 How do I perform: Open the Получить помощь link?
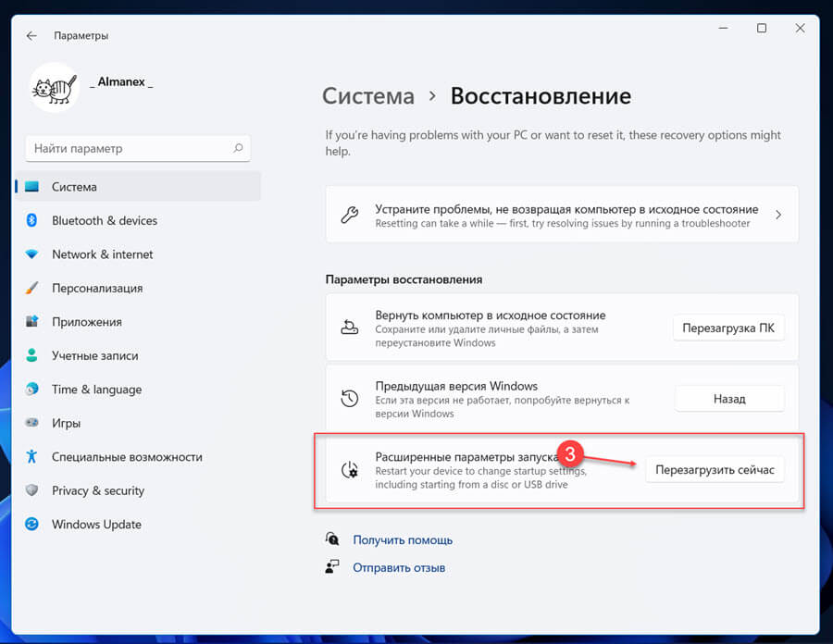point(403,540)
